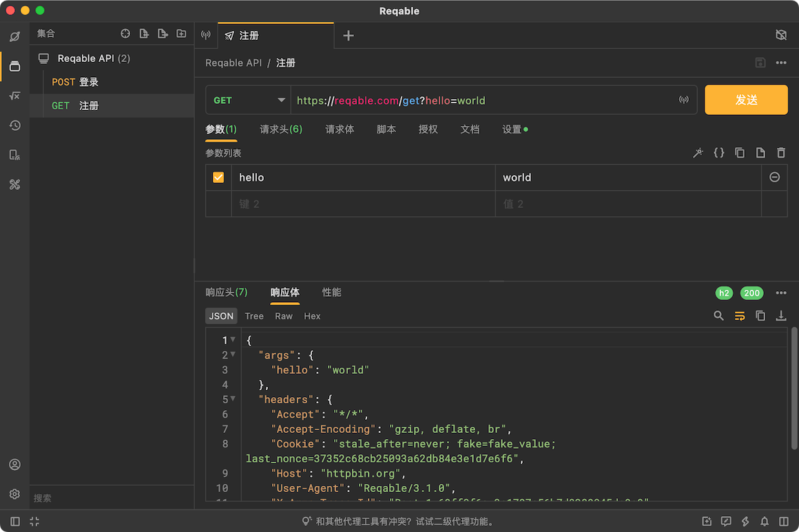
Task: Click the locate target icon in collection header
Action: pyautogui.click(x=125, y=34)
